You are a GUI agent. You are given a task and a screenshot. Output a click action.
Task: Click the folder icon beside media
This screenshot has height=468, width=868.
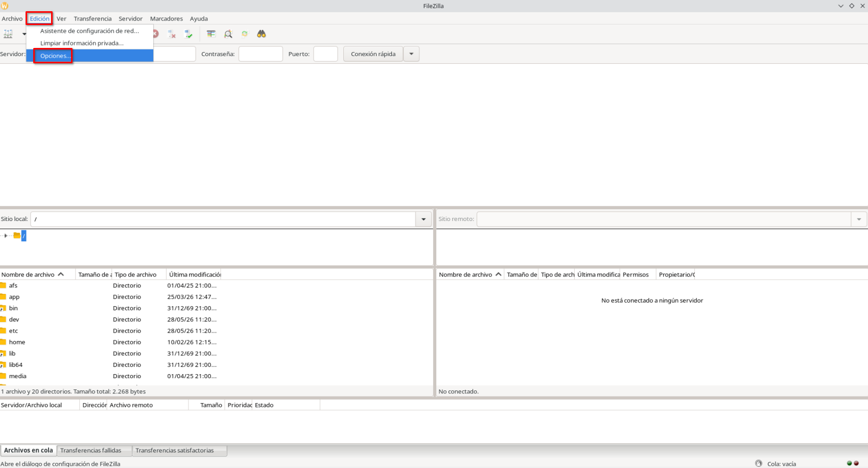[x=3, y=376]
